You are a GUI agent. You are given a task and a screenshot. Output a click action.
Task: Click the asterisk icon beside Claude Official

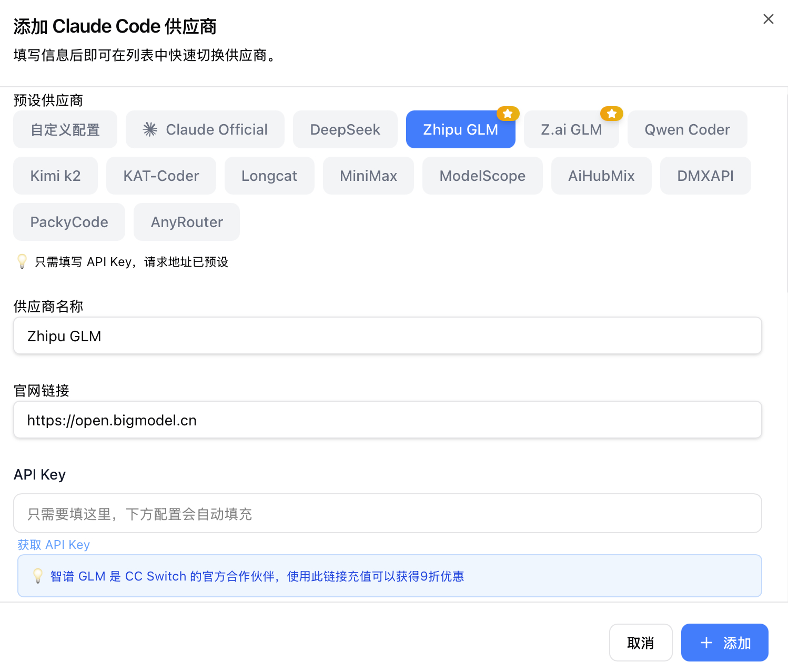150,129
